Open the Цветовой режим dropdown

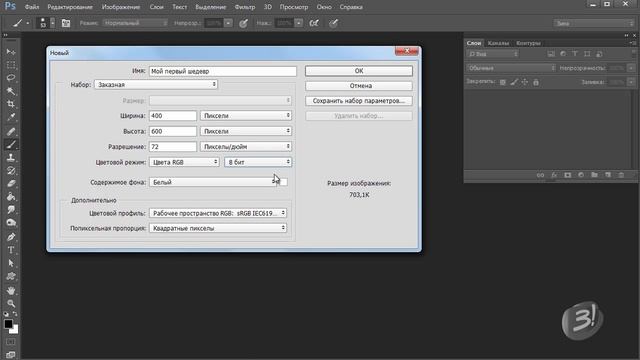[x=184, y=162]
